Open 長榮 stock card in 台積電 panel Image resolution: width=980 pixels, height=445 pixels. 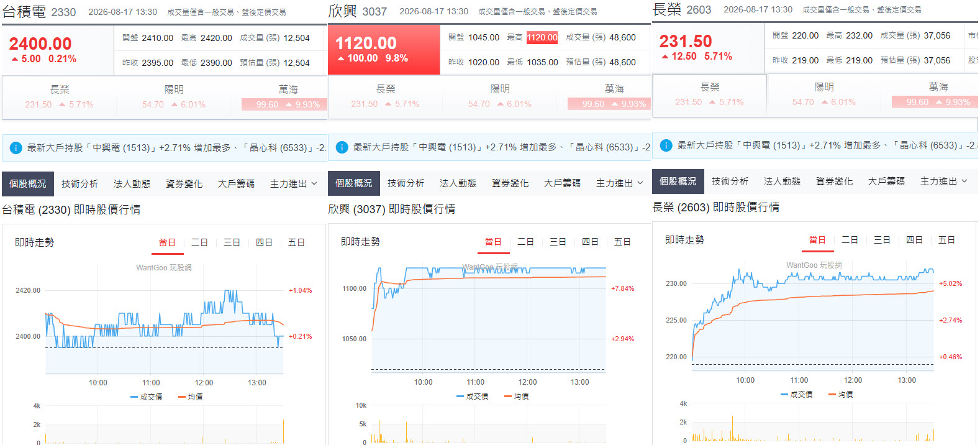(x=60, y=97)
